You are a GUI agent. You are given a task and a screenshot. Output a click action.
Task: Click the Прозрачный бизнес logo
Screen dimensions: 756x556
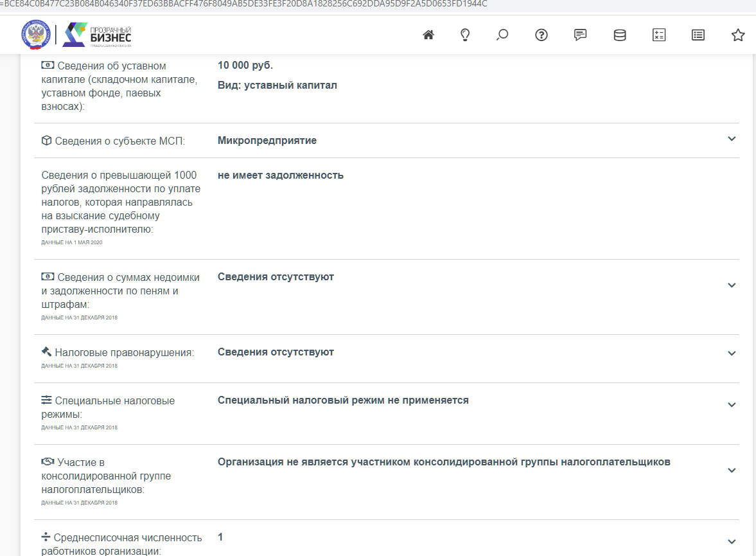tap(98, 35)
